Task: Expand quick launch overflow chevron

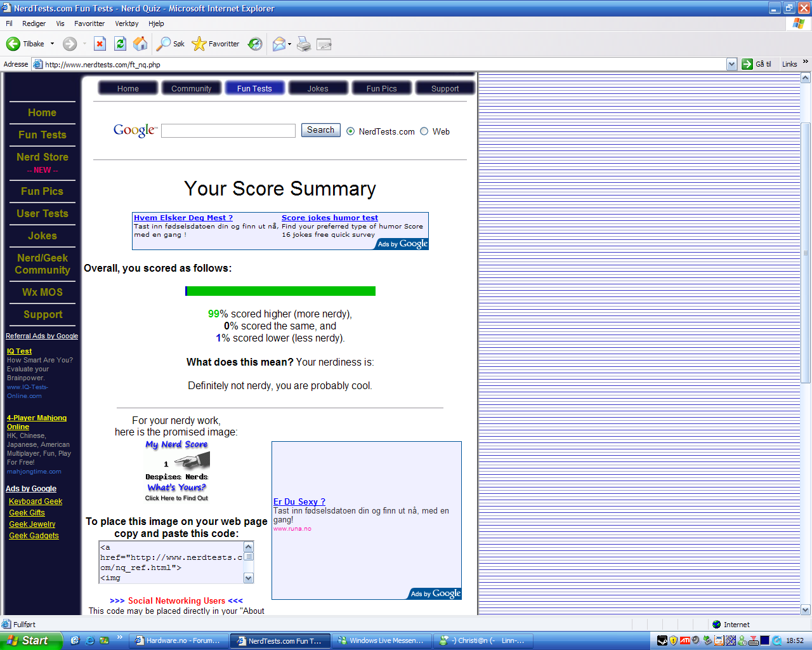Action: click(119, 637)
